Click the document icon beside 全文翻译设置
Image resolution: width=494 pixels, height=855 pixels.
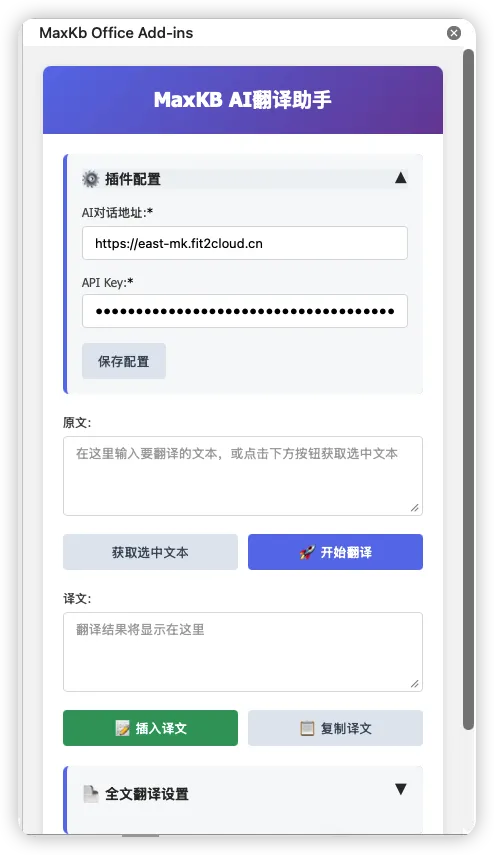pyautogui.click(x=91, y=794)
